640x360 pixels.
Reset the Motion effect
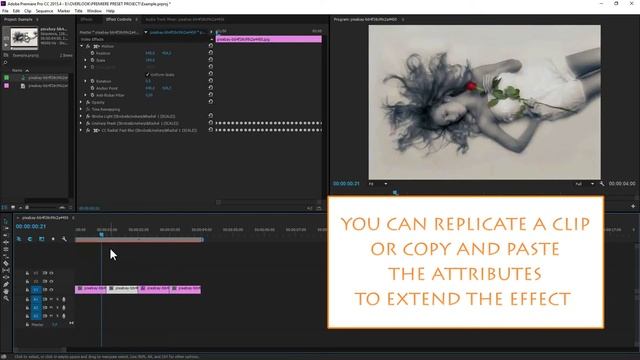click(211, 46)
